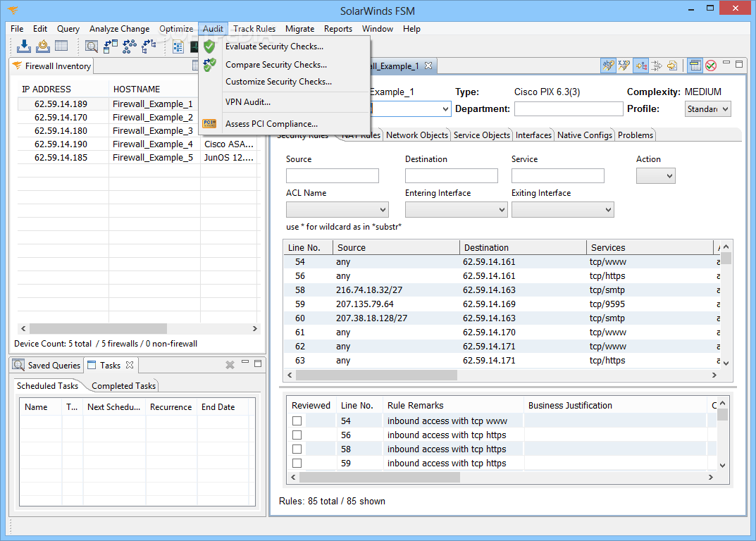Click the Destination column header in rules table
This screenshot has width=756, height=541.
pyautogui.click(x=523, y=247)
